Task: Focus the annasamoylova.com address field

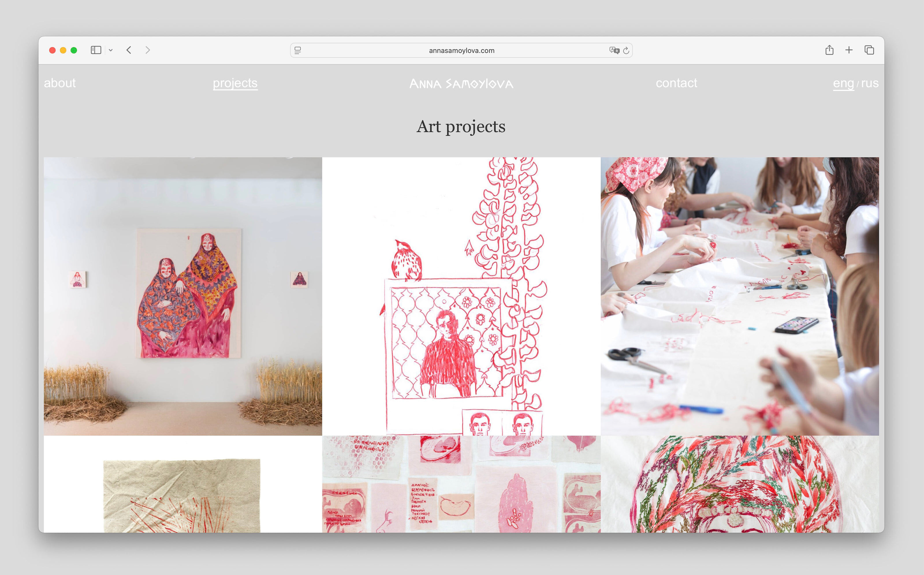Action: click(461, 50)
